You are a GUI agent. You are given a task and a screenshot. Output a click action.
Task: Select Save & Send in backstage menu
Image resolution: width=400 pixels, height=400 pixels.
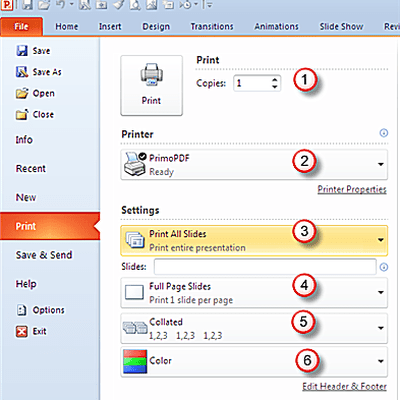(x=44, y=255)
